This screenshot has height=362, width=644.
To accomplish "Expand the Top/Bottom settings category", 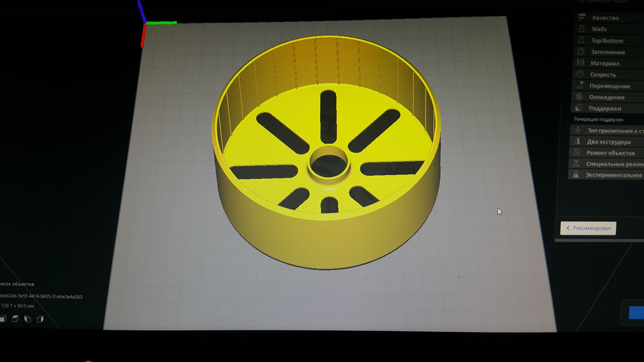I will [x=607, y=40].
